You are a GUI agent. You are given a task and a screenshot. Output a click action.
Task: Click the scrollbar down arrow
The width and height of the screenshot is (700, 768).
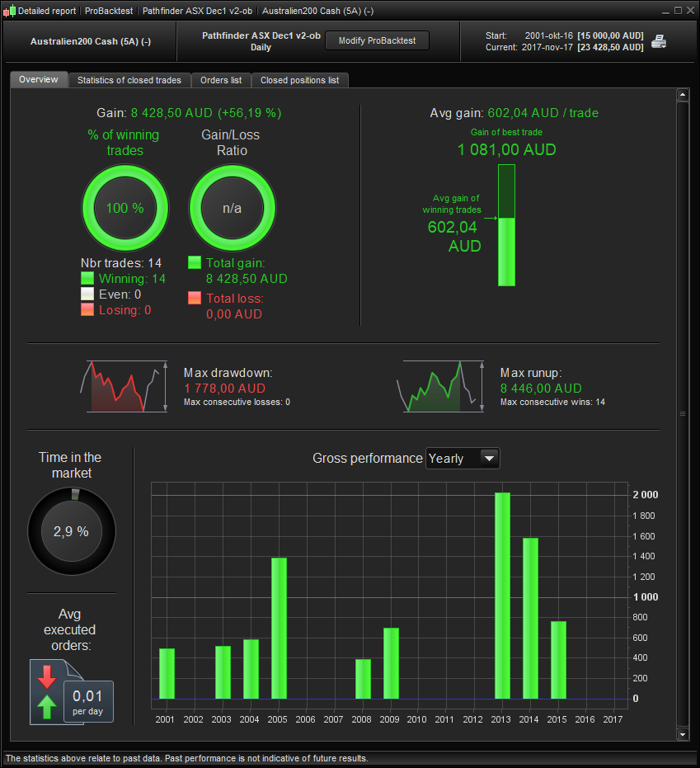tap(683, 733)
